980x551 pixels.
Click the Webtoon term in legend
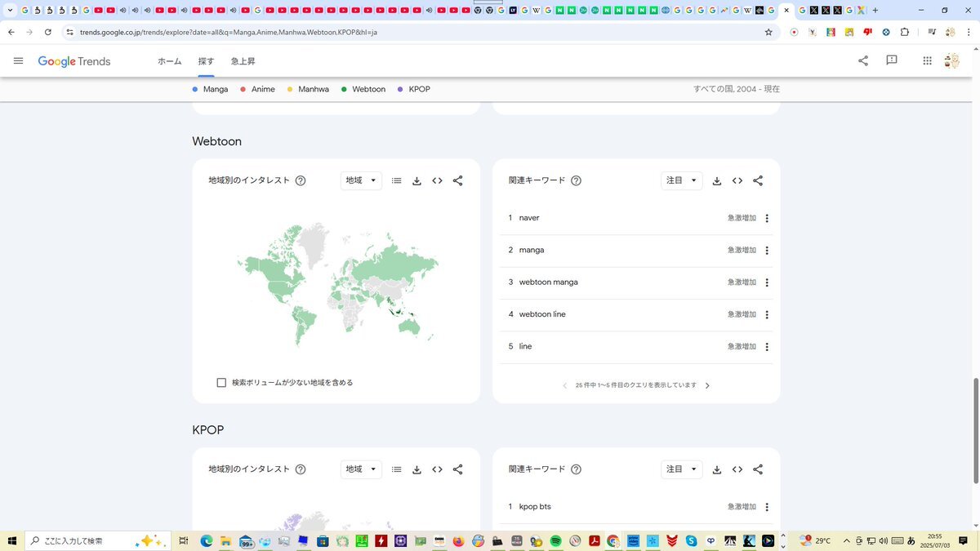369,89
